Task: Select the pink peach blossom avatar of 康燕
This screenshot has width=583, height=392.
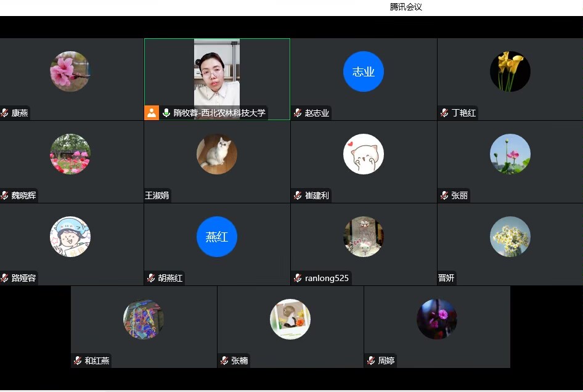Action: pyautogui.click(x=70, y=71)
